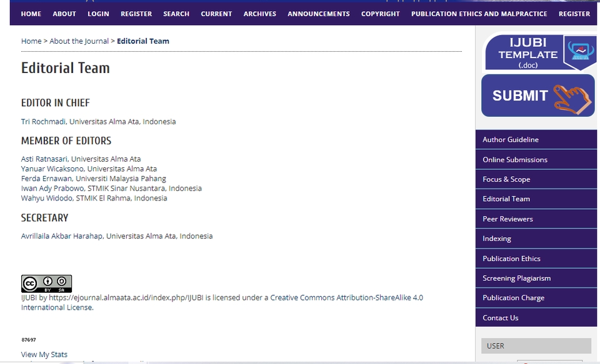Open Indexing in the sidebar

pos(536,239)
